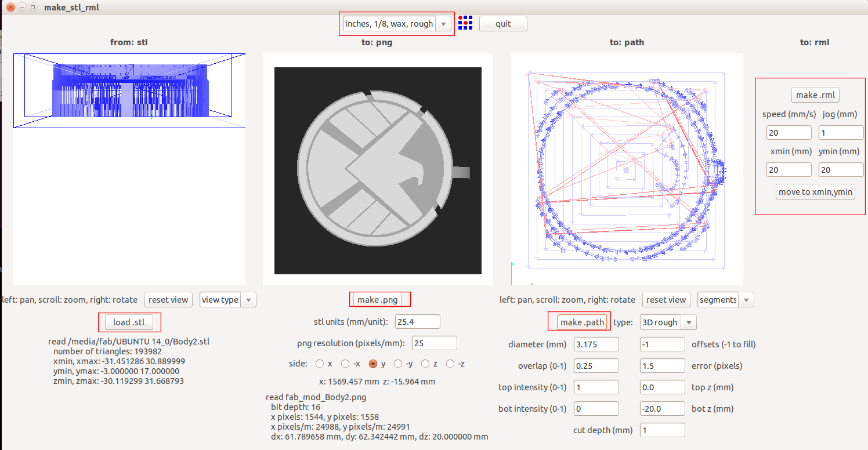Select the y side radio button

[374, 364]
